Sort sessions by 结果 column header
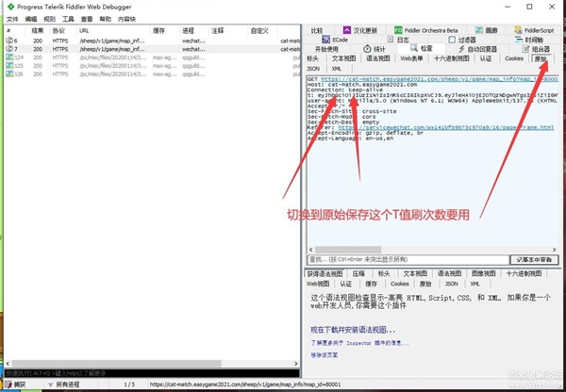The height and width of the screenshot is (392, 566). click(x=38, y=31)
